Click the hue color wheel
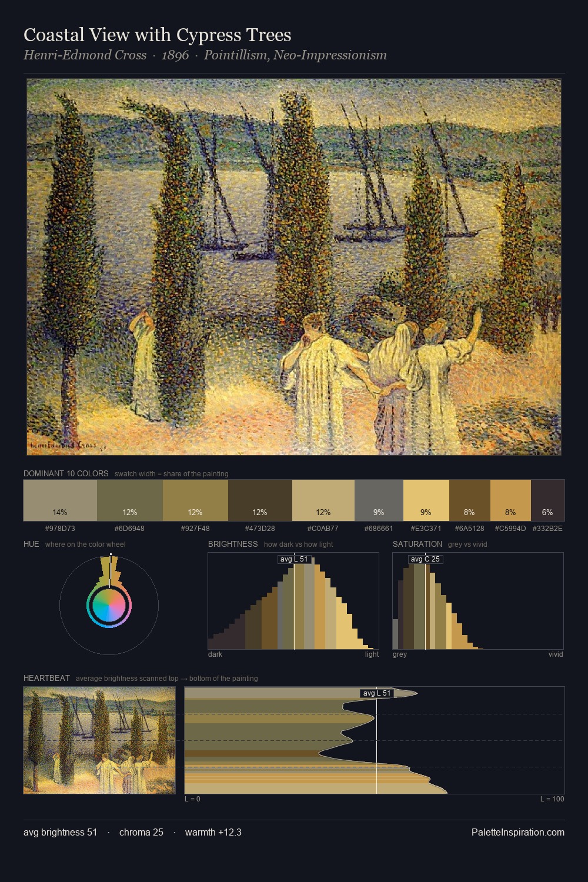The width and height of the screenshot is (588, 882). [x=109, y=604]
